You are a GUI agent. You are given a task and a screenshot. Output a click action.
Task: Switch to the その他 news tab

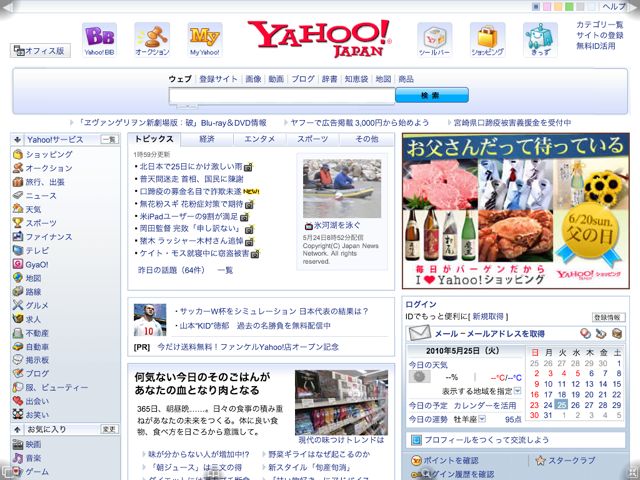[x=367, y=139]
